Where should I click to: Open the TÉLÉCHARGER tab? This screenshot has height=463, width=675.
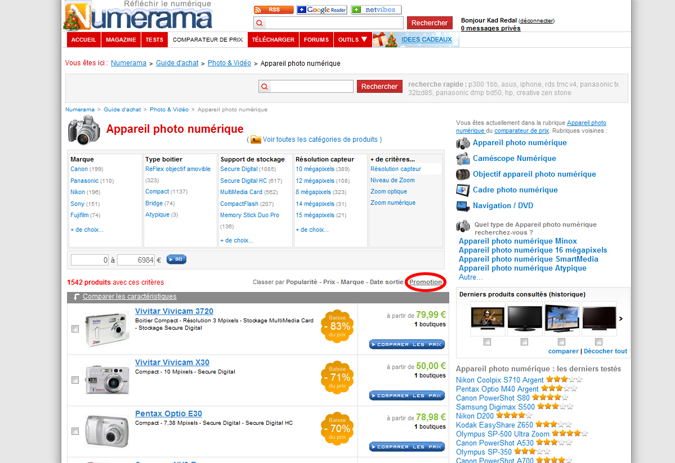tap(273, 40)
